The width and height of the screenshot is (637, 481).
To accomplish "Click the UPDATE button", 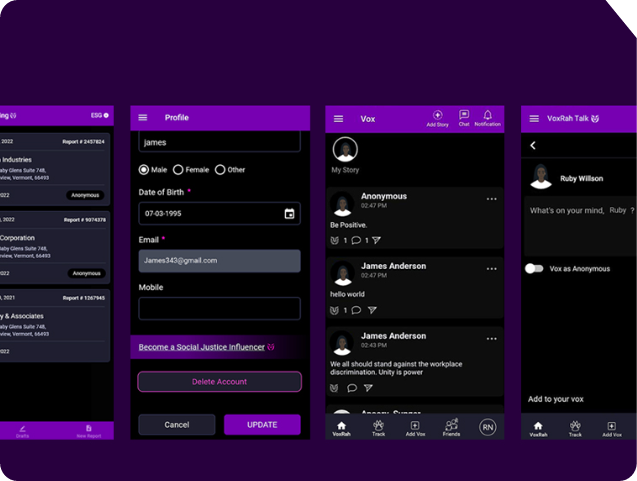I will pos(262,425).
